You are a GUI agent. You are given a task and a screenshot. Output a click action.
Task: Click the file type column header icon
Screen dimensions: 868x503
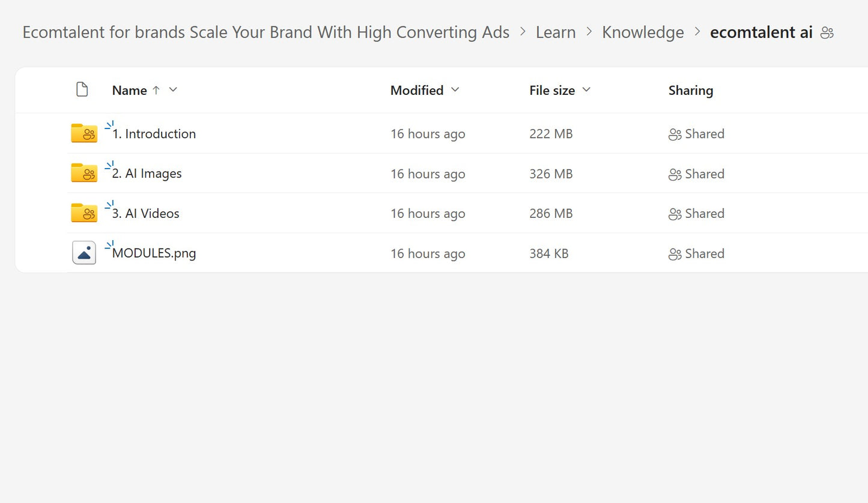[x=82, y=89]
